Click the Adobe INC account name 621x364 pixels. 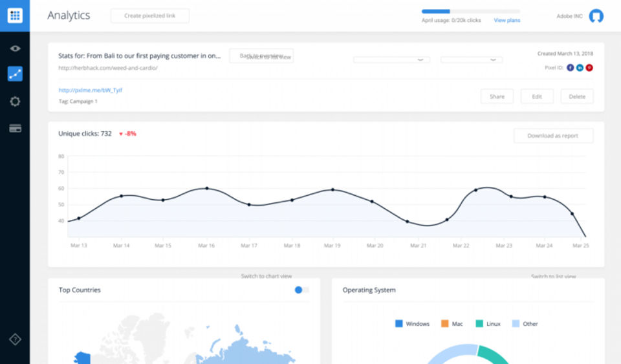click(569, 16)
